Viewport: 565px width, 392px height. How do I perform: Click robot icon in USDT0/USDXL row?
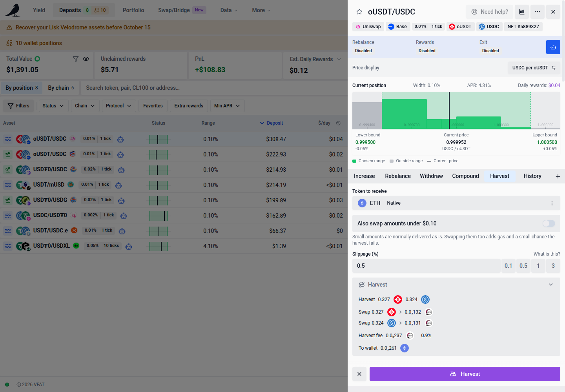tap(129, 247)
